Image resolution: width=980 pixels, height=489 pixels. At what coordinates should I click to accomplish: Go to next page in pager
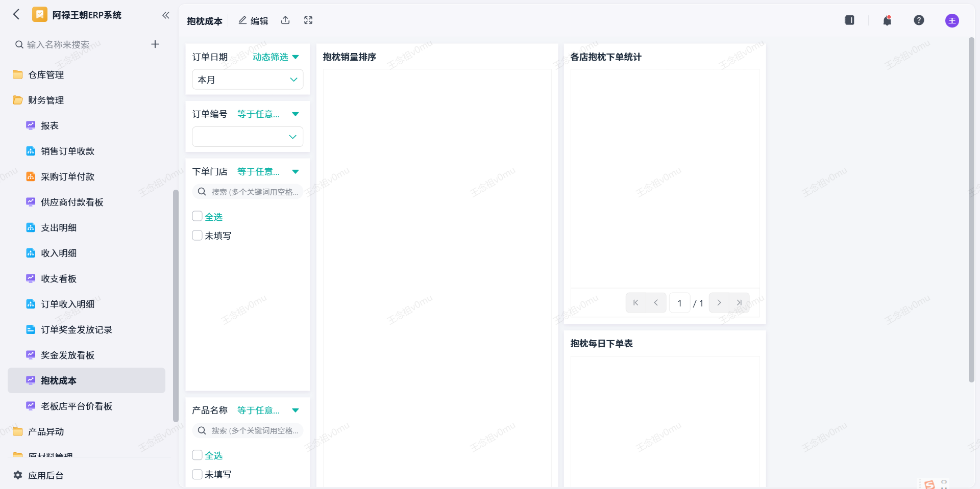[x=719, y=303]
